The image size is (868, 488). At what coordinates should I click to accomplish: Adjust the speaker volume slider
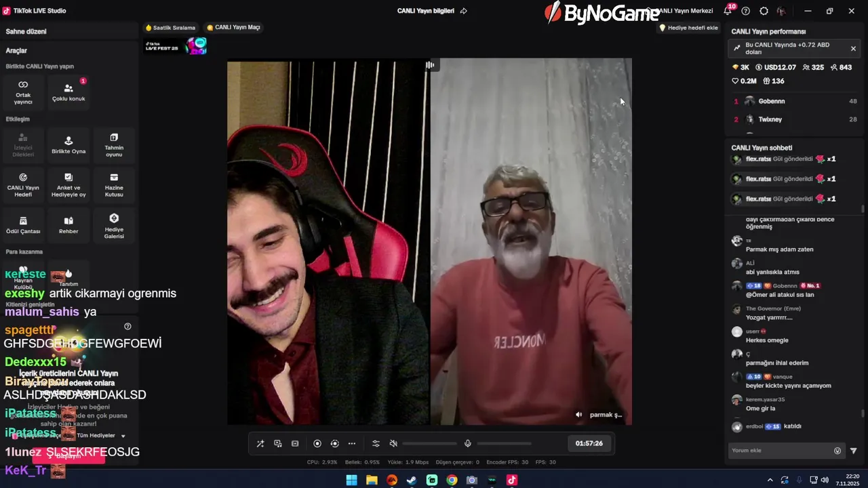point(429,443)
